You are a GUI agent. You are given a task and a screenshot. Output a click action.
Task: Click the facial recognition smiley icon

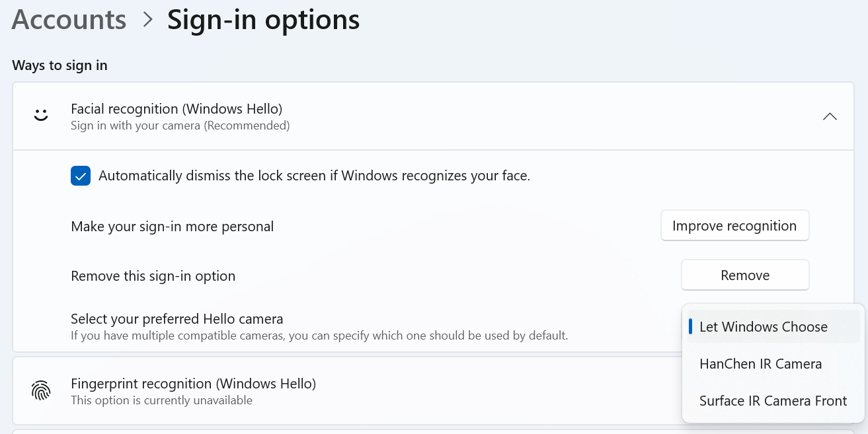[x=41, y=115]
